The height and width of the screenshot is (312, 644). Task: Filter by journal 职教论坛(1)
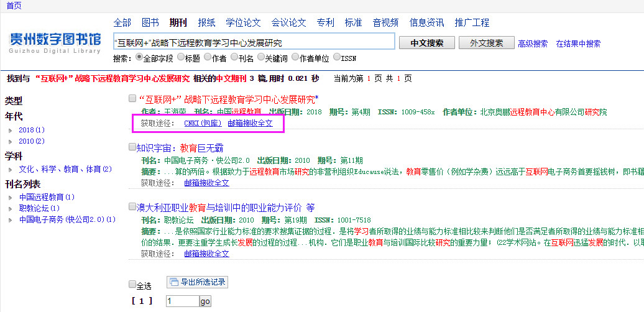click(39, 208)
